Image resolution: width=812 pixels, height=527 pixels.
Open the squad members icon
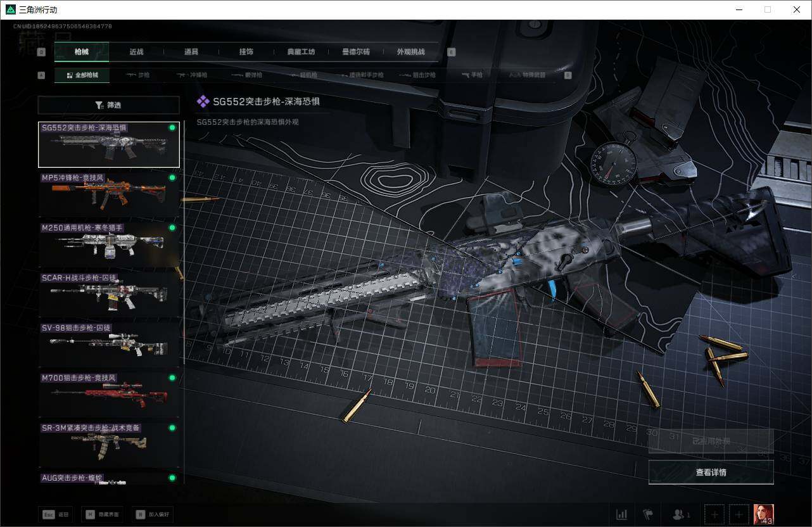[681, 514]
